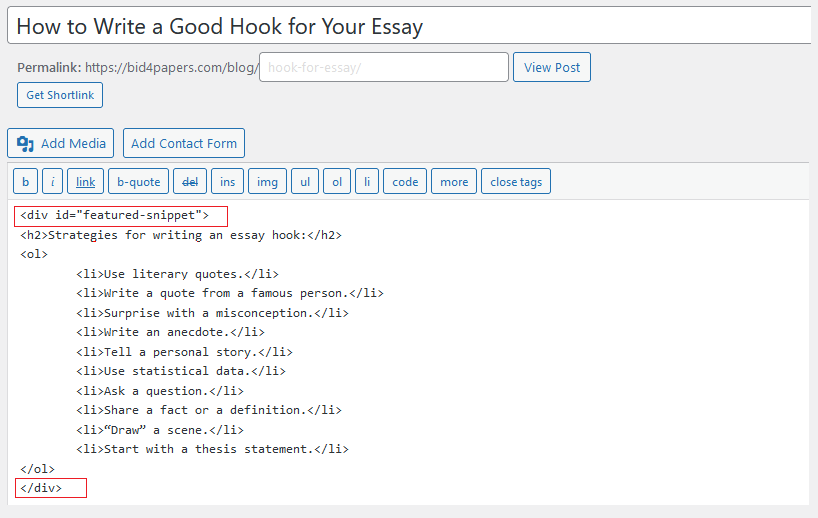This screenshot has height=518, width=818.
Task: Click the permalink slug input field
Action: coord(384,67)
